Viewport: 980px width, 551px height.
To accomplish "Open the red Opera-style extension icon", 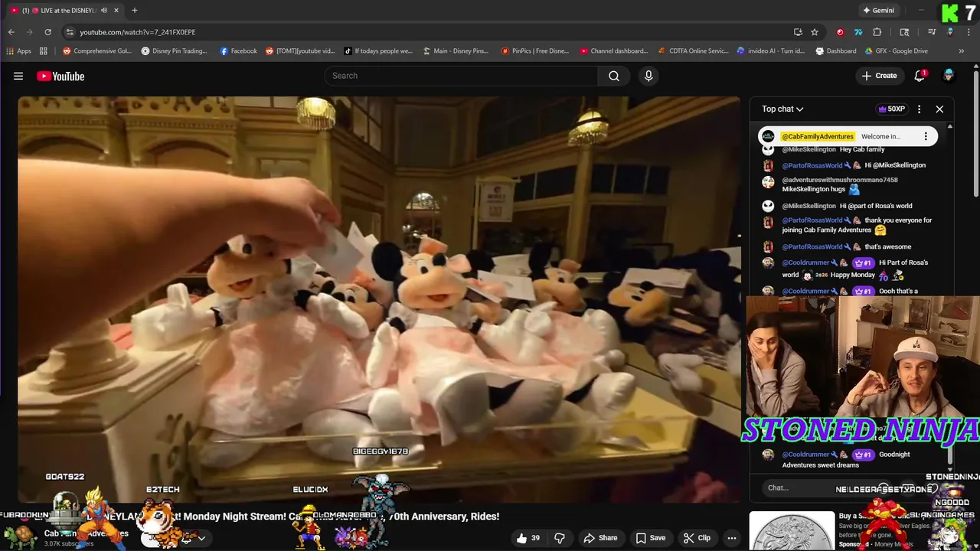I will click(840, 32).
